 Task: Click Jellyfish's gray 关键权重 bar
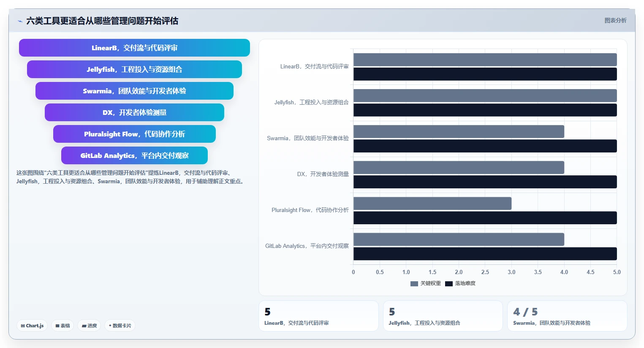485,95
